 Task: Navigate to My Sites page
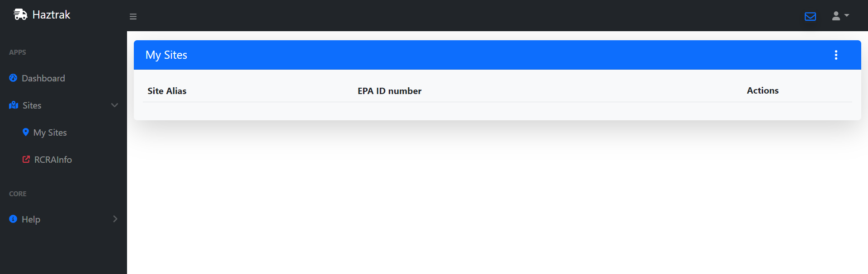tap(50, 132)
